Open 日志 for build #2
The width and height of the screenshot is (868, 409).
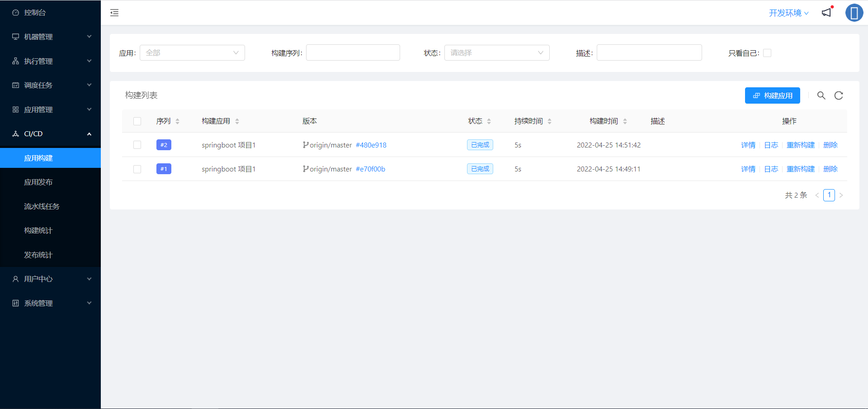tap(771, 145)
